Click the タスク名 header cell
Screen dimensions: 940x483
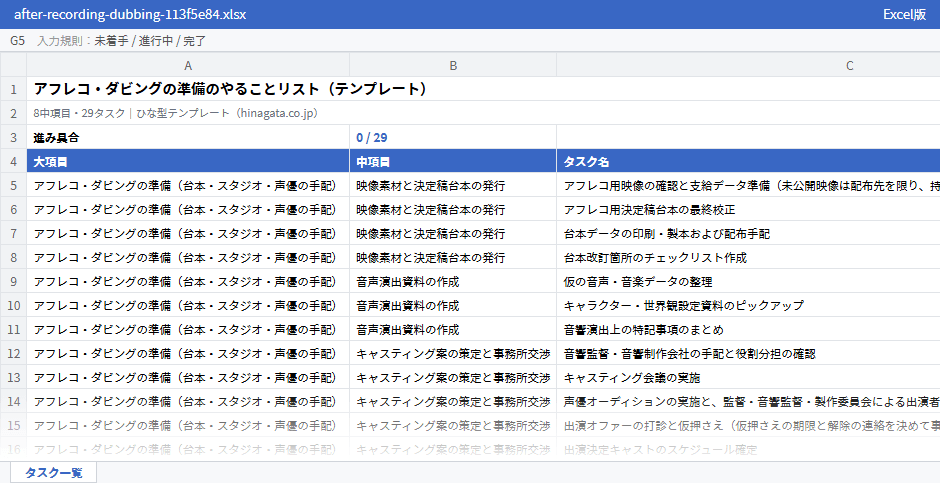748,162
